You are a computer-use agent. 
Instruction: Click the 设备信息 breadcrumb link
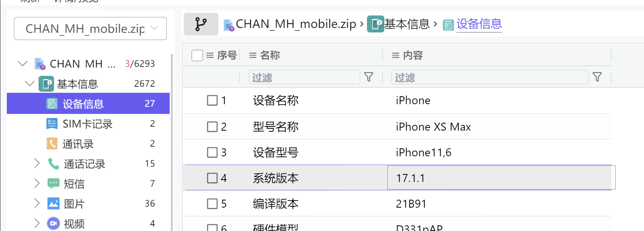479,24
